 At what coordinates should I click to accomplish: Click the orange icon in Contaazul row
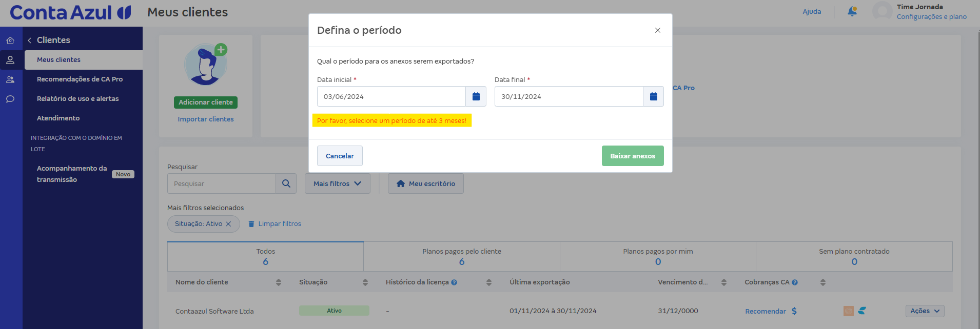(849, 311)
